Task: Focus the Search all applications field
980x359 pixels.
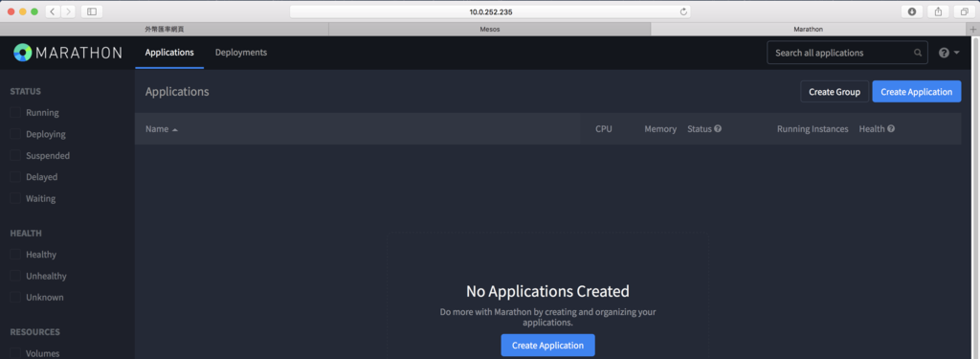Action: 847,54
